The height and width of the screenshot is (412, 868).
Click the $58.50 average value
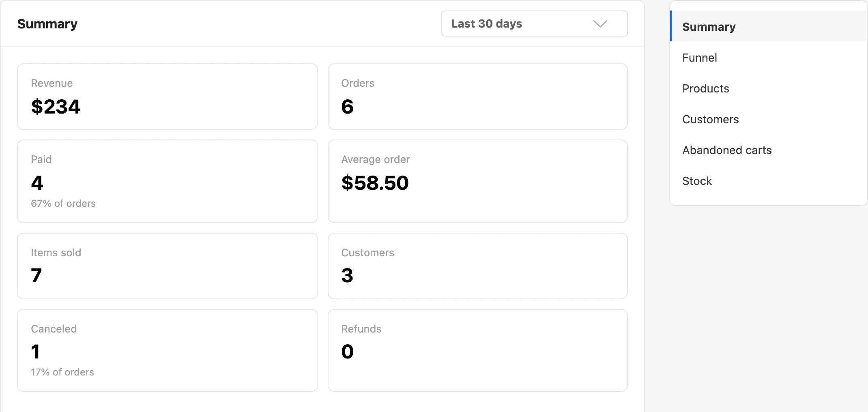point(375,182)
